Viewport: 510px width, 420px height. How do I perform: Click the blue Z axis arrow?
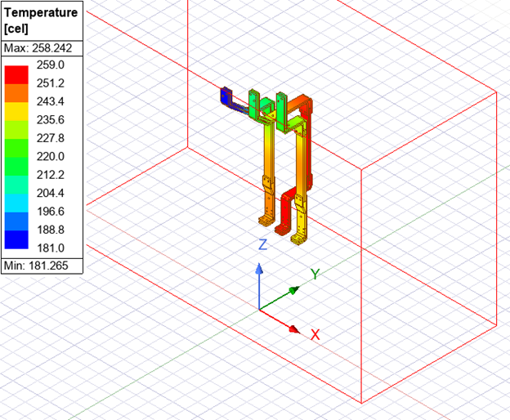click(x=259, y=286)
